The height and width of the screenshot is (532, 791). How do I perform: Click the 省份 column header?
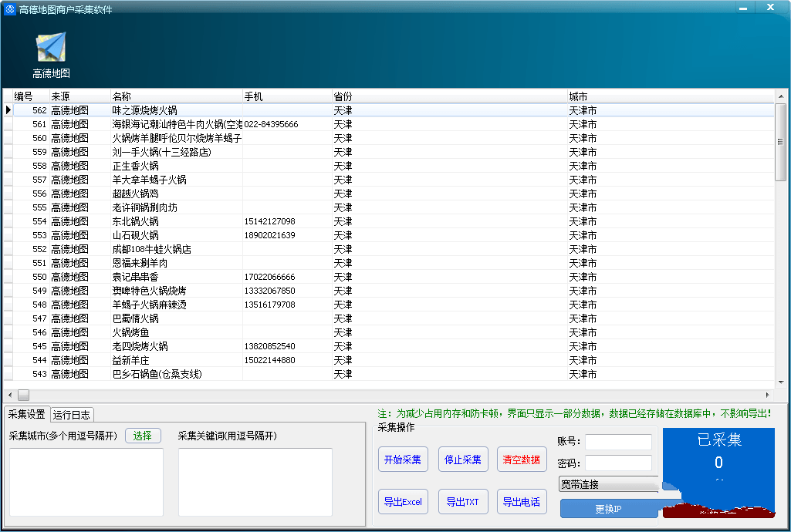pos(450,96)
